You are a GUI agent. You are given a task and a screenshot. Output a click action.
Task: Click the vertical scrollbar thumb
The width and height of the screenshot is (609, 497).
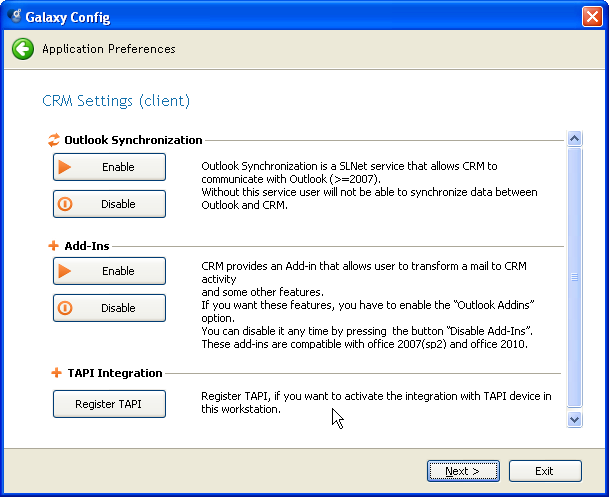click(574, 277)
